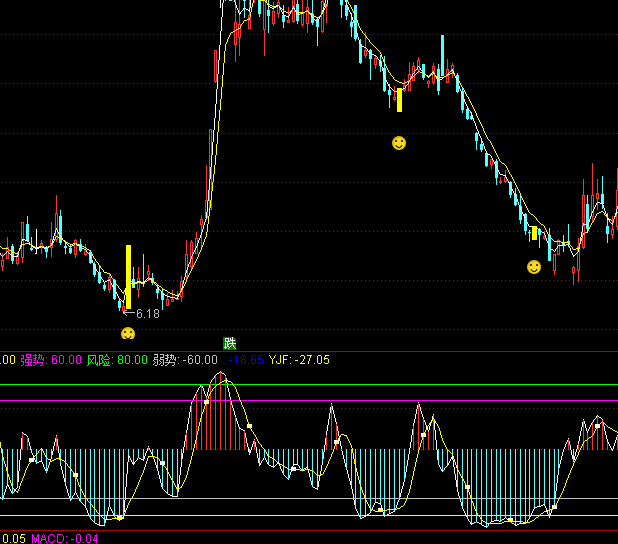Viewport: 618px width, 544px height.
Task: Click the tall yellow signal bar above 6.18
Action: [x=128, y=276]
